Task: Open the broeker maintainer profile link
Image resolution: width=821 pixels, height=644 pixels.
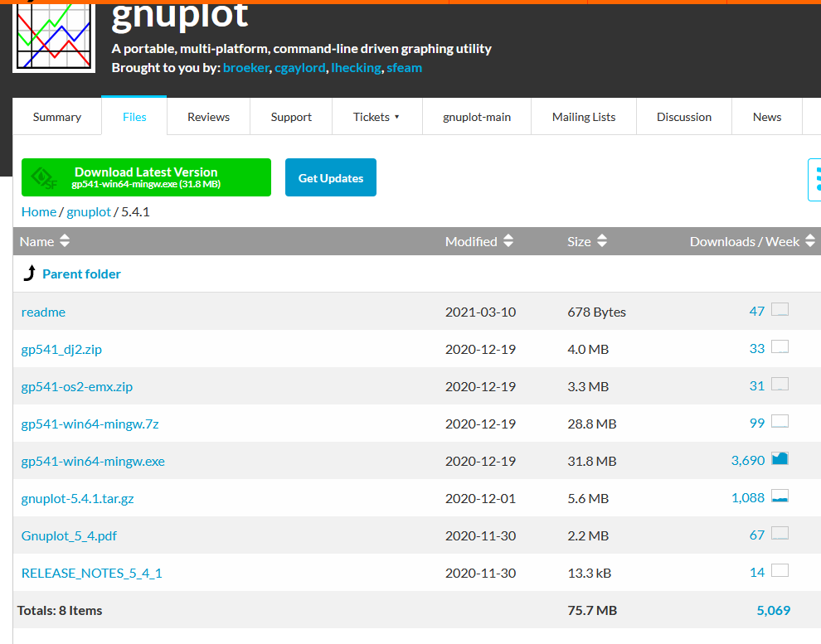Action: coord(245,67)
